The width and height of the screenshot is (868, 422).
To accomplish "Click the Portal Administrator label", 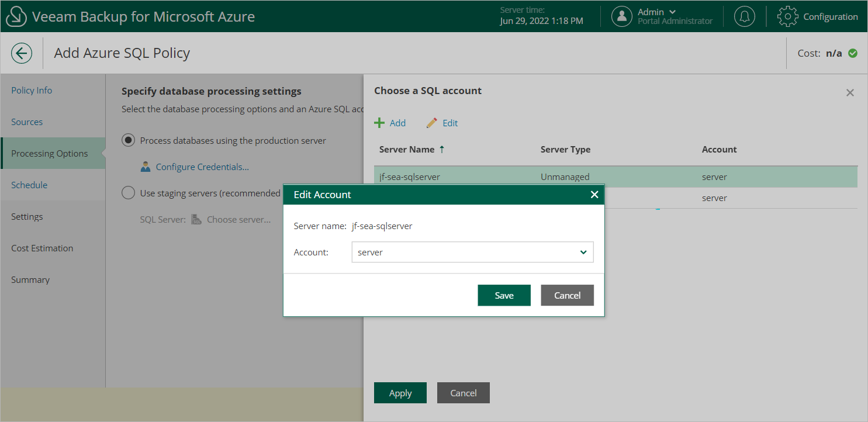I will pos(675,22).
